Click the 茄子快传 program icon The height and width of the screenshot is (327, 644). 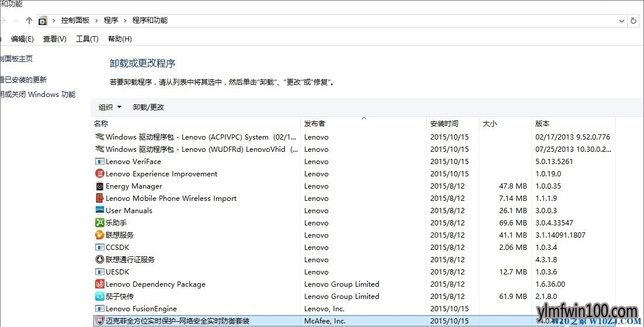99,296
